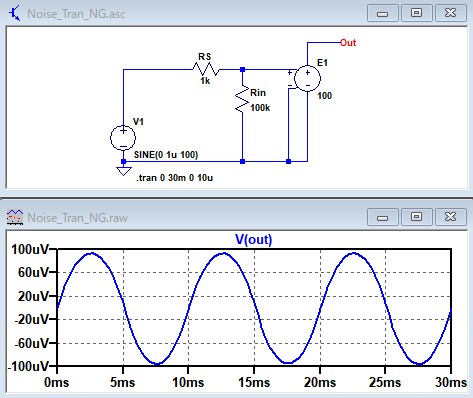Click the 100uV label on the vertical axis
Viewport: 473px width, 398px height.
pos(30,249)
